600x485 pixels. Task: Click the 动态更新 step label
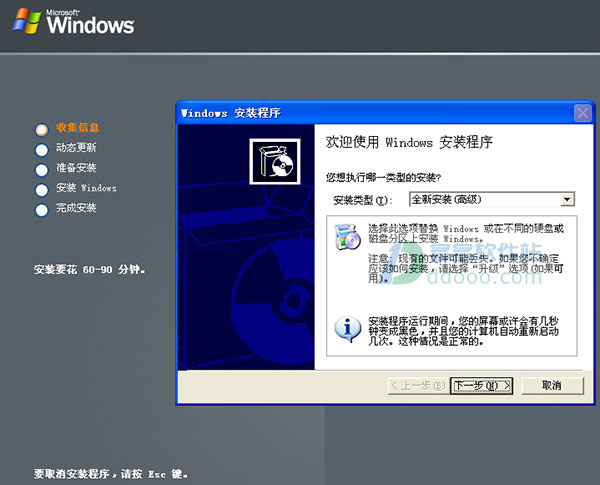coord(76,147)
